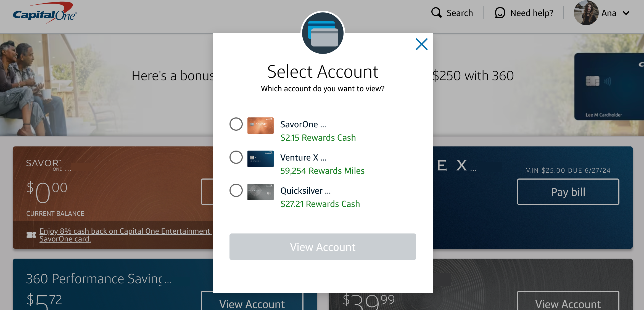Select the Venture X account radio button
Image resolution: width=644 pixels, height=310 pixels.
click(236, 157)
